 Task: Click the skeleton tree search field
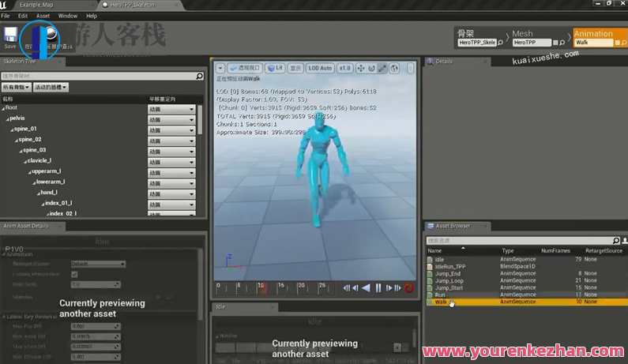pos(99,76)
